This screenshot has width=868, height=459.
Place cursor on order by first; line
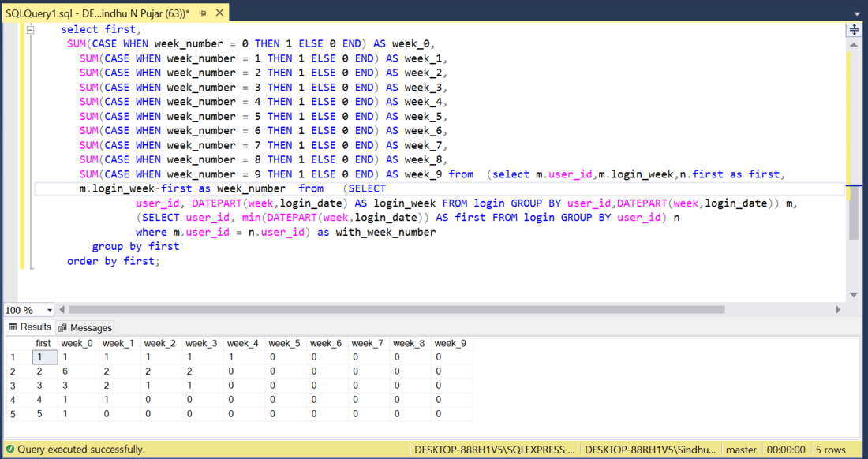114,261
